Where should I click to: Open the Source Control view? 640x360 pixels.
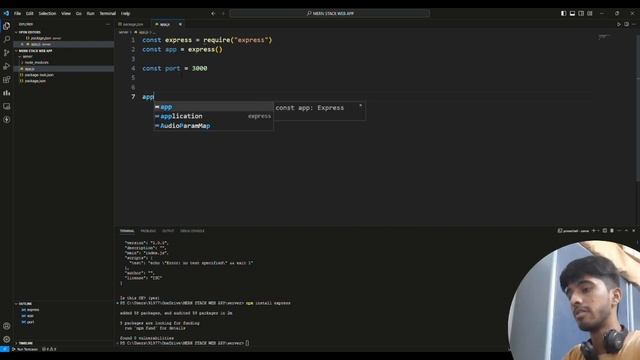[x=7, y=53]
